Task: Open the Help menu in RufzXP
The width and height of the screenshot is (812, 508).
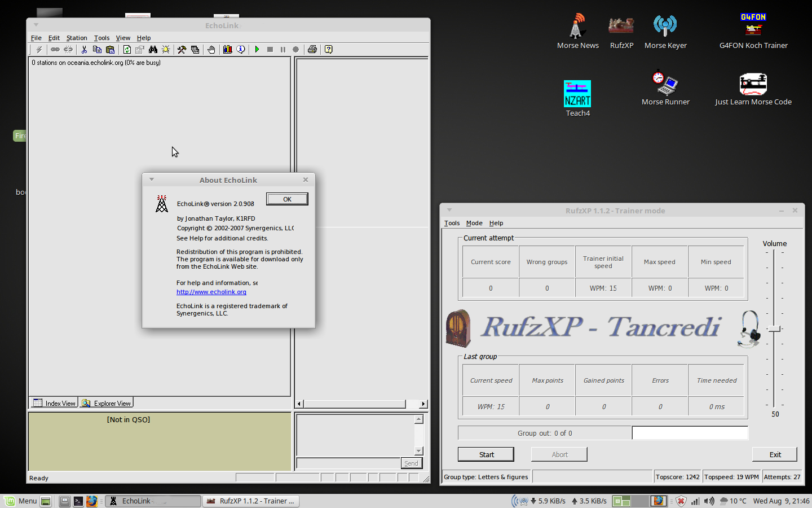Action: tap(496, 223)
